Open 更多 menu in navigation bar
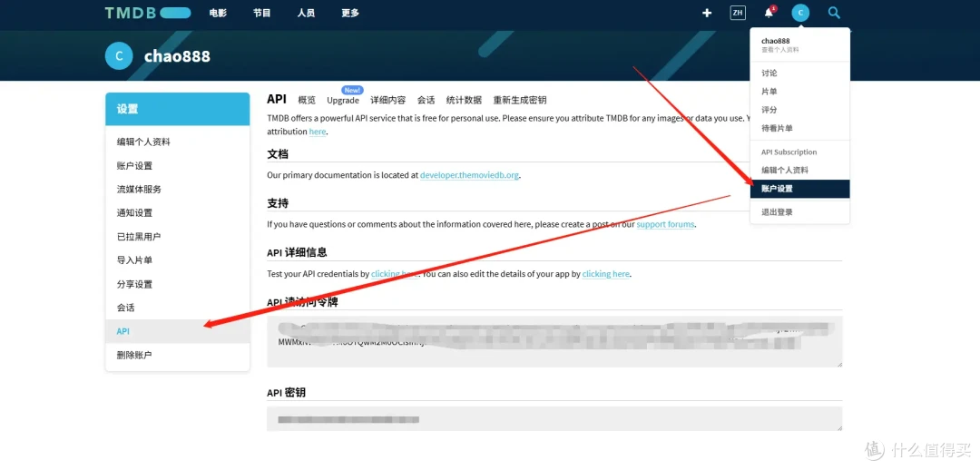 tap(350, 13)
